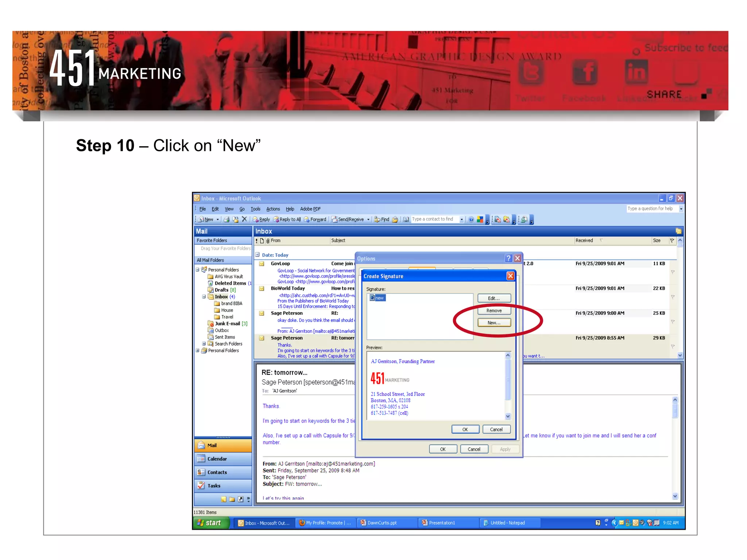Viewport: 747px width, 560px height.
Task: Click Remove in the Create Signature dialog
Action: 494,311
